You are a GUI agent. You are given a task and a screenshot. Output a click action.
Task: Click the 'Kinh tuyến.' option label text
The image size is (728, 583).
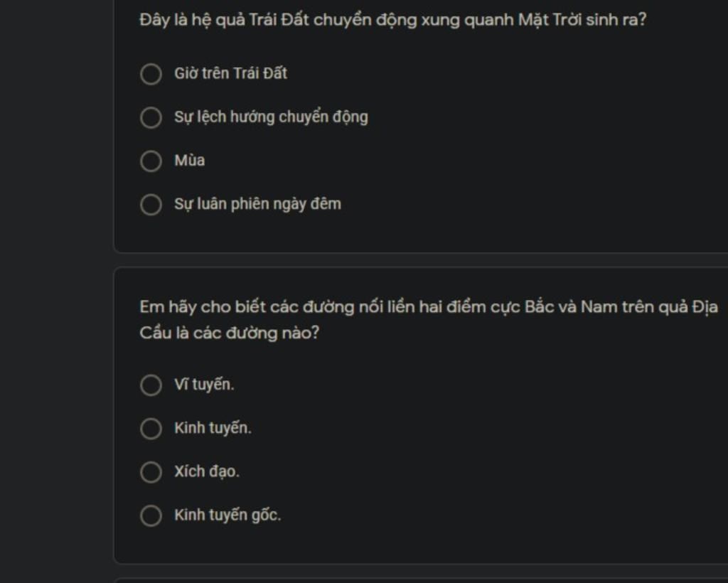pyautogui.click(x=213, y=428)
